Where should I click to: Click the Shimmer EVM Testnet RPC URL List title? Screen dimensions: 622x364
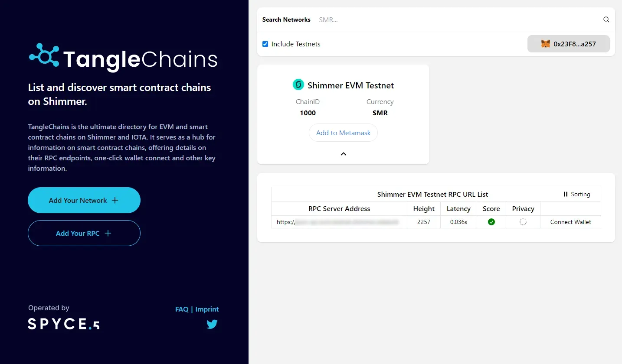tap(432, 194)
